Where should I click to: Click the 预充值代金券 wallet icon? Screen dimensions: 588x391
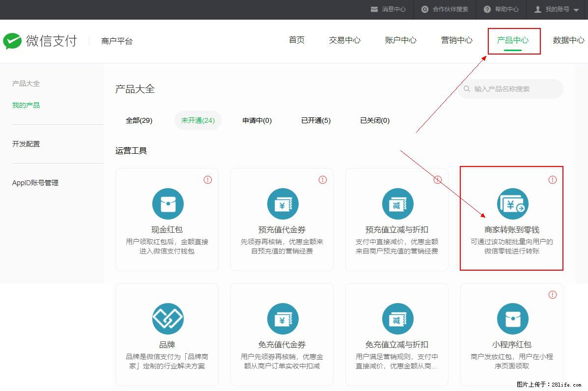[282, 203]
